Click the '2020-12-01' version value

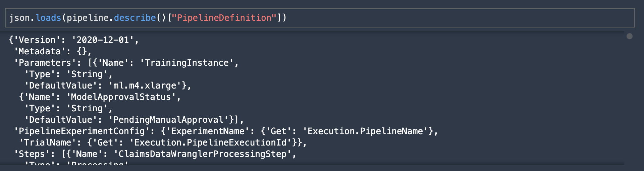(x=103, y=40)
